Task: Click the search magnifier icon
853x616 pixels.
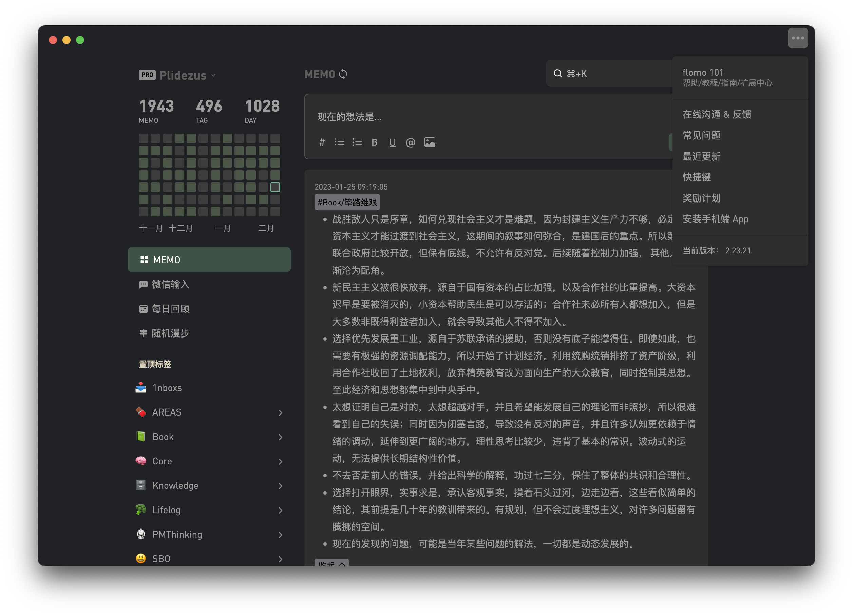Action: [x=557, y=74]
